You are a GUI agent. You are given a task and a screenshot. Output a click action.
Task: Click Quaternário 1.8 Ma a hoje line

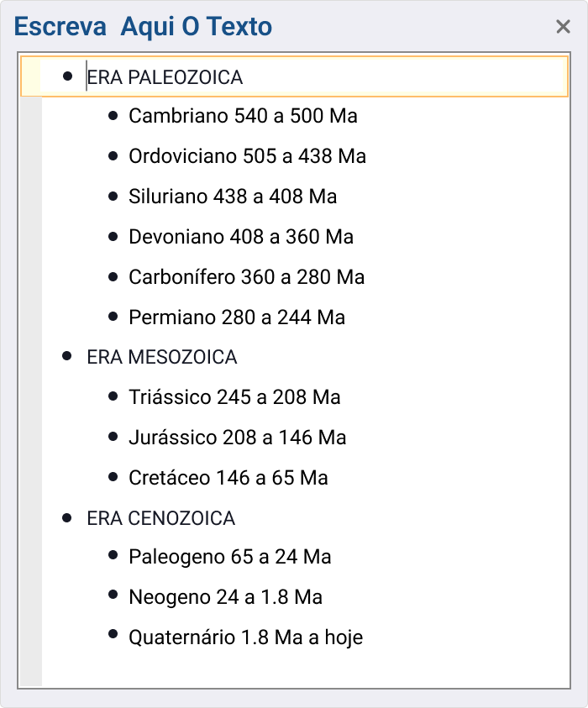[245, 637]
